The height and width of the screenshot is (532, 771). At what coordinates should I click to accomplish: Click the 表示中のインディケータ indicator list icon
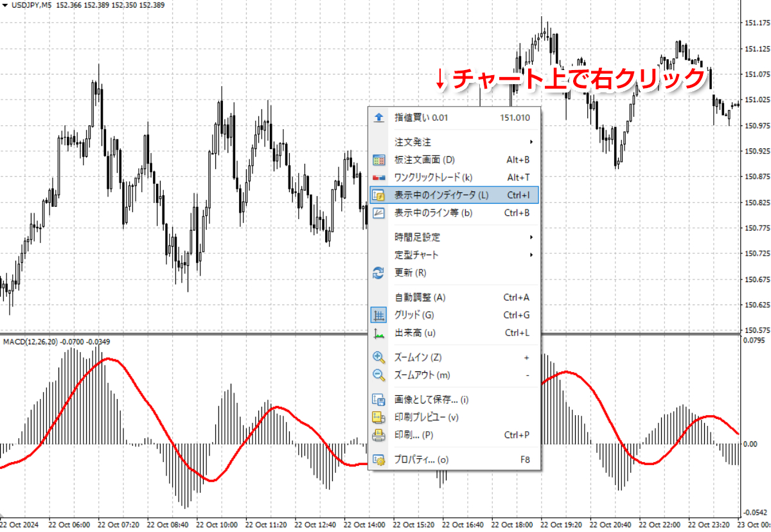click(x=378, y=195)
